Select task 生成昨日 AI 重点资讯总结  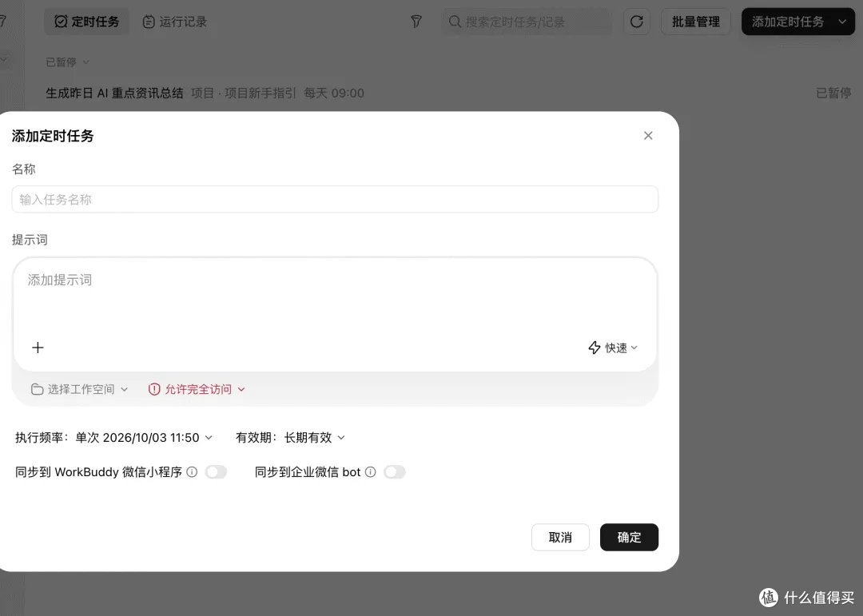114,93
